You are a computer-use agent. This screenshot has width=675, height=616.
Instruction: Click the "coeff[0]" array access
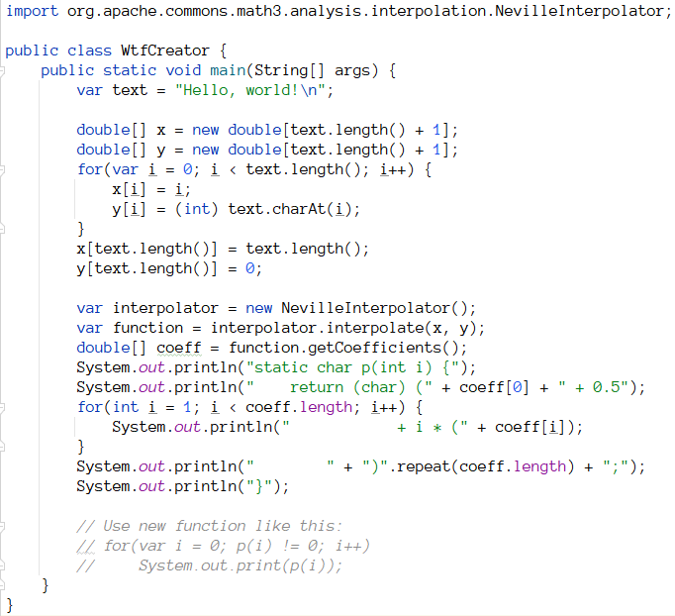tap(494, 387)
